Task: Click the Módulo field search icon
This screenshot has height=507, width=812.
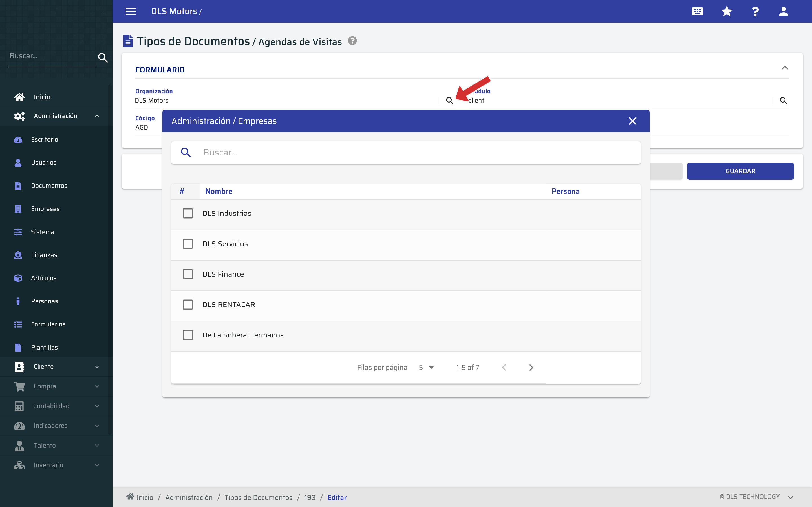Action: click(x=783, y=101)
